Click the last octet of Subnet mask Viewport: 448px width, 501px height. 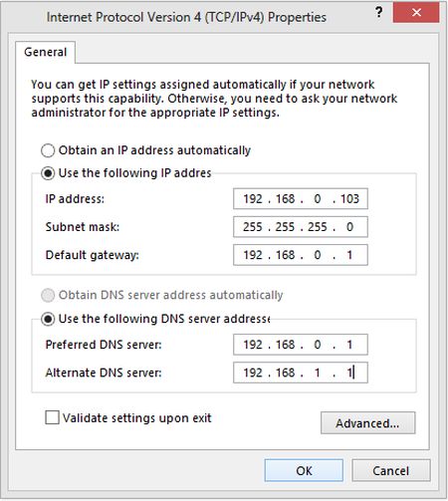coord(349,227)
